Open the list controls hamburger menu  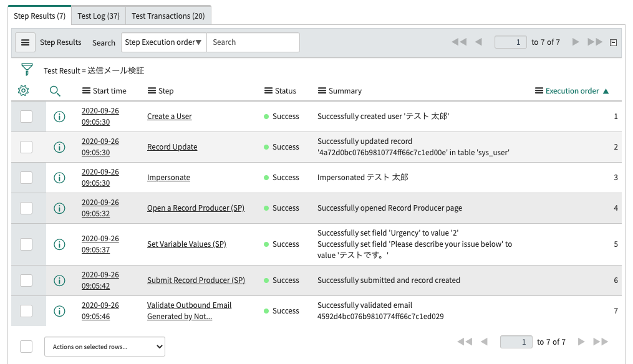pyautogui.click(x=25, y=42)
